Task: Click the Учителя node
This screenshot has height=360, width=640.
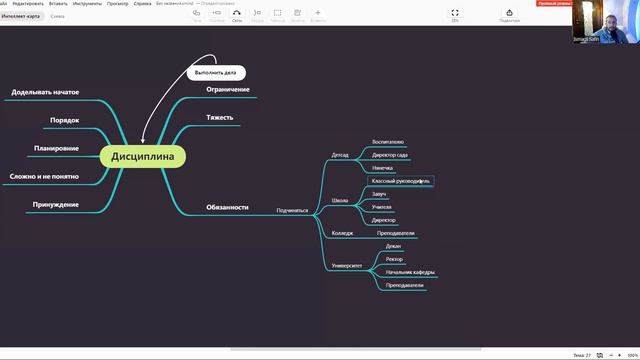Action: point(382,207)
